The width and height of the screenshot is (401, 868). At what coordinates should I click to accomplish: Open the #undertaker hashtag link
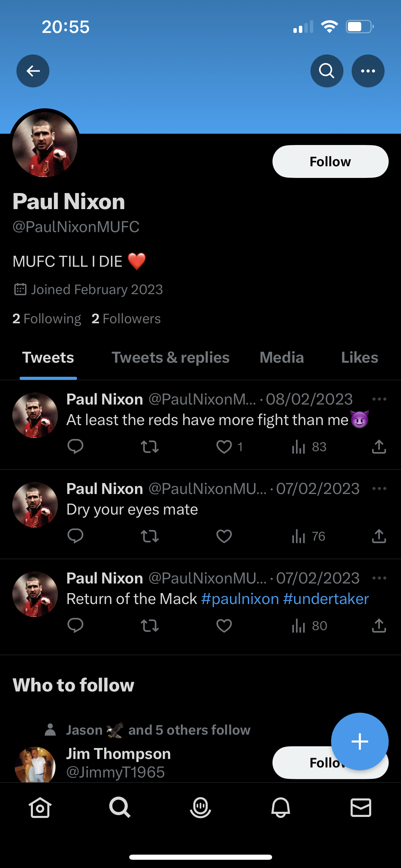coord(326,599)
